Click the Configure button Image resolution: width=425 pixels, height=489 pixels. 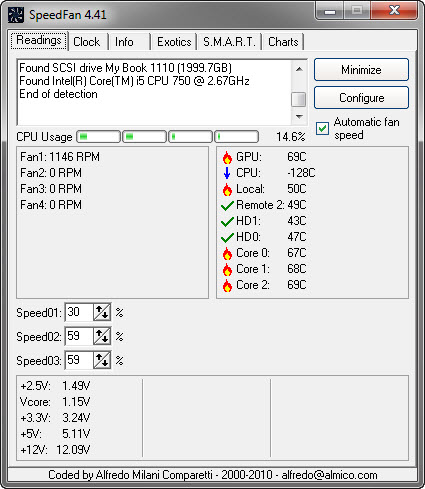point(361,98)
